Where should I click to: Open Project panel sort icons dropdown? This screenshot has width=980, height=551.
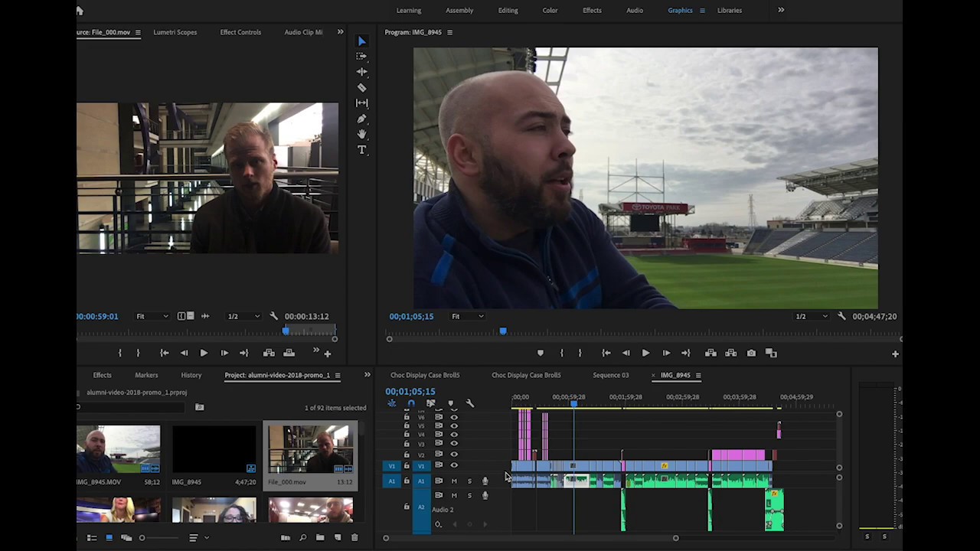198,538
